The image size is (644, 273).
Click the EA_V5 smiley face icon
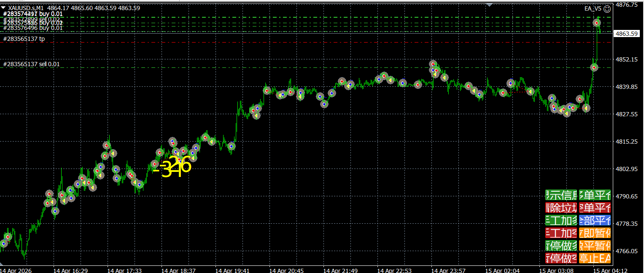[607, 8]
